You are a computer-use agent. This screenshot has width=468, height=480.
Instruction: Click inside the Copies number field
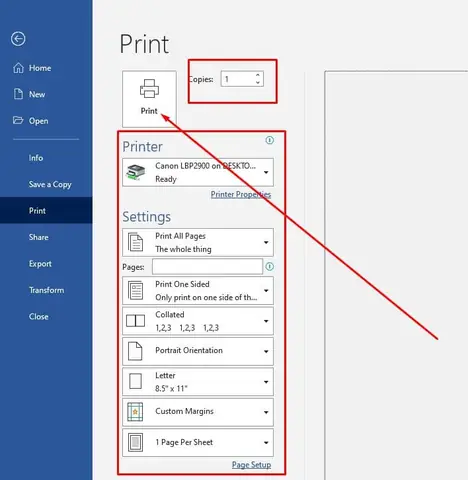(x=237, y=79)
